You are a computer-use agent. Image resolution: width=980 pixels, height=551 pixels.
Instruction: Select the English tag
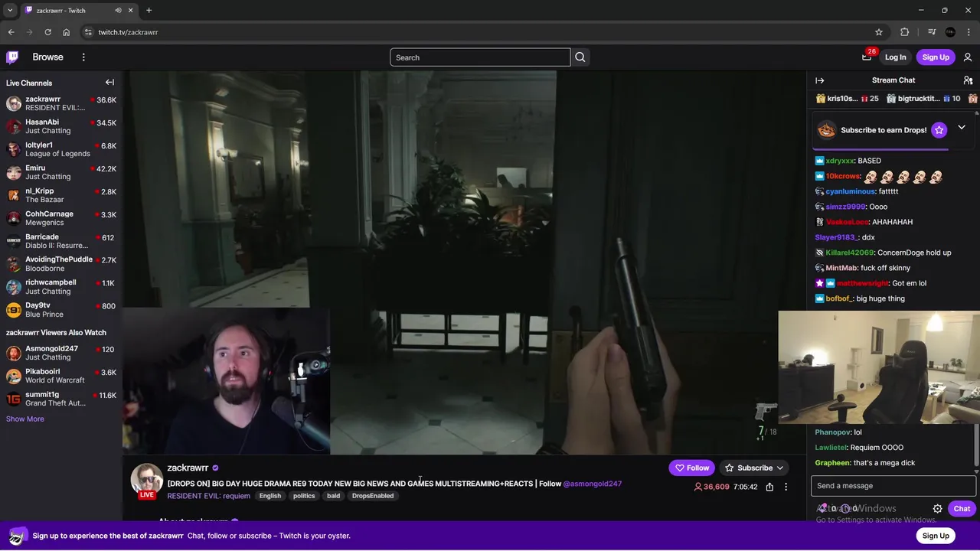point(269,496)
